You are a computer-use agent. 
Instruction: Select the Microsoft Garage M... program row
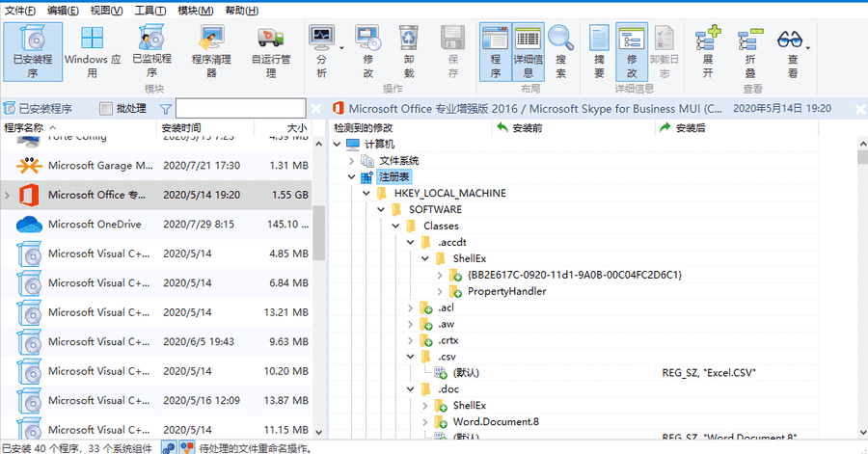[156, 166]
